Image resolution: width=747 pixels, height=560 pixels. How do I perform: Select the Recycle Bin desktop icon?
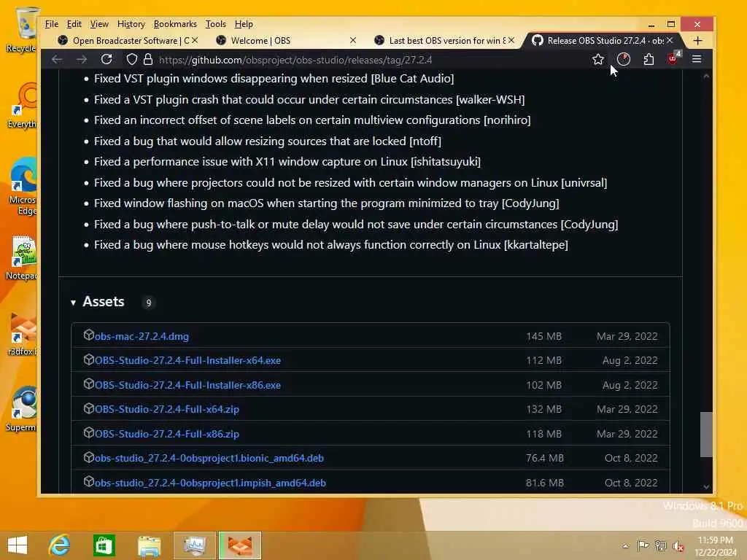[x=23, y=29]
